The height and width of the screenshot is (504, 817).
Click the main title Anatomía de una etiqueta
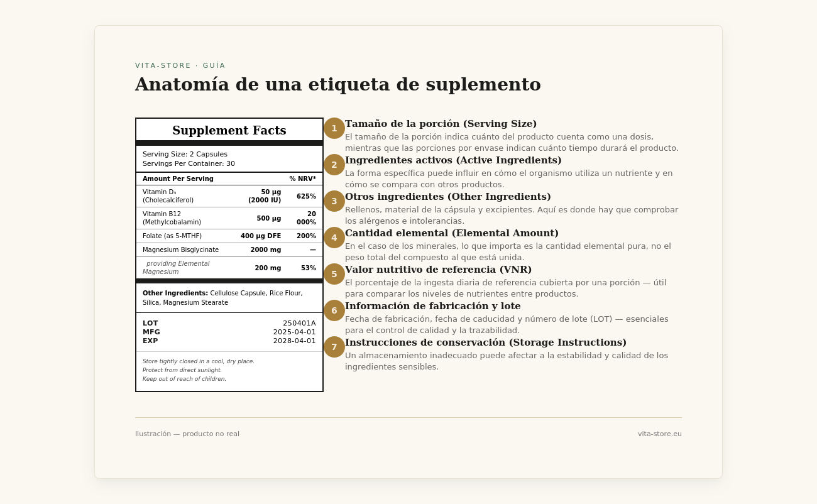tap(338, 84)
